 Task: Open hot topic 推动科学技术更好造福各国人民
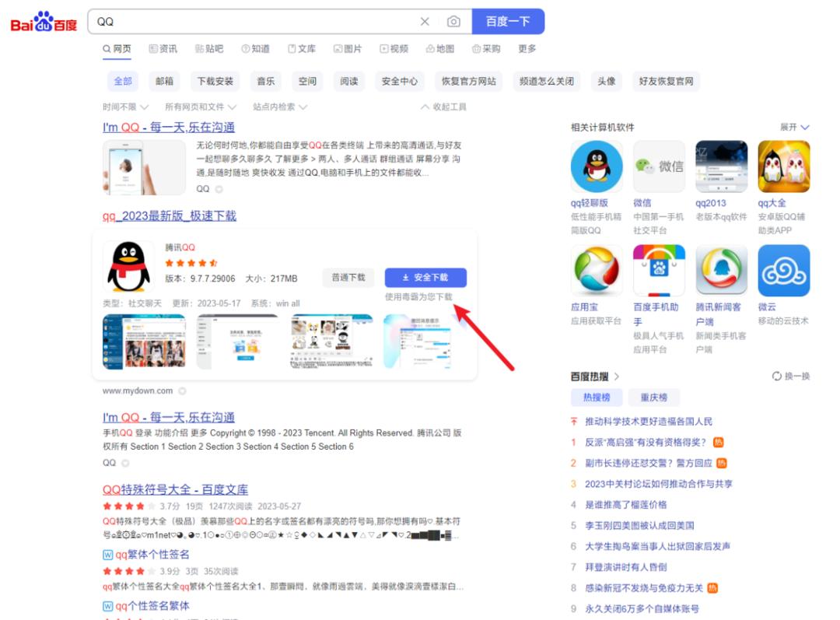coord(648,422)
